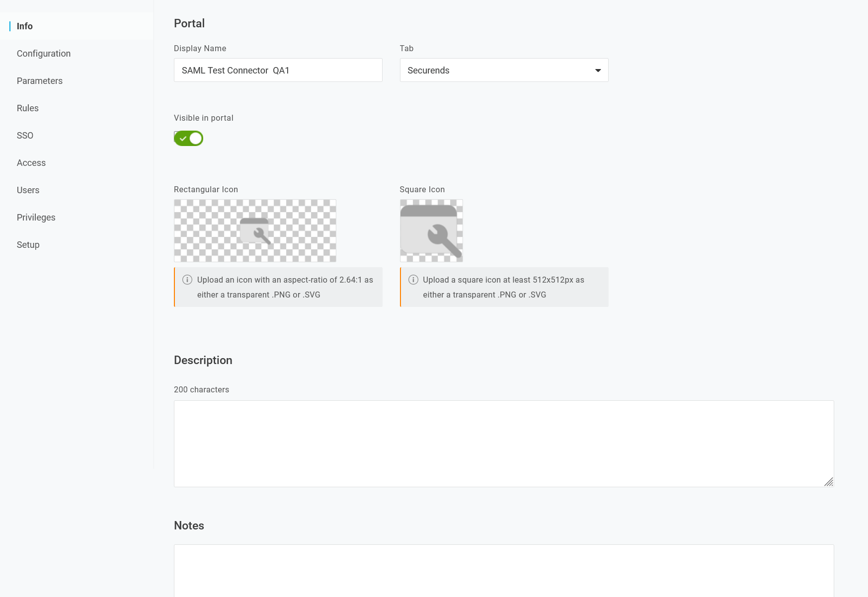This screenshot has width=868, height=597.
Task: Click the Description textarea resize handle
Action: tap(829, 481)
